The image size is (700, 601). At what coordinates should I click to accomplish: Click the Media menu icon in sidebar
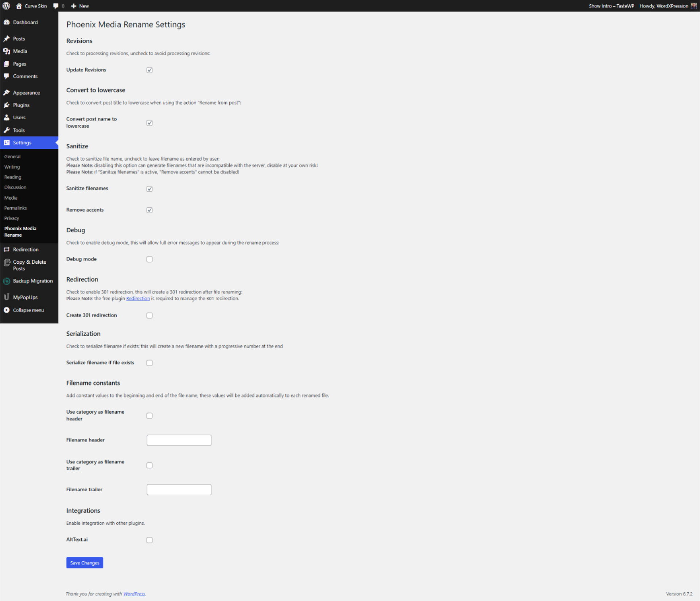[7, 51]
